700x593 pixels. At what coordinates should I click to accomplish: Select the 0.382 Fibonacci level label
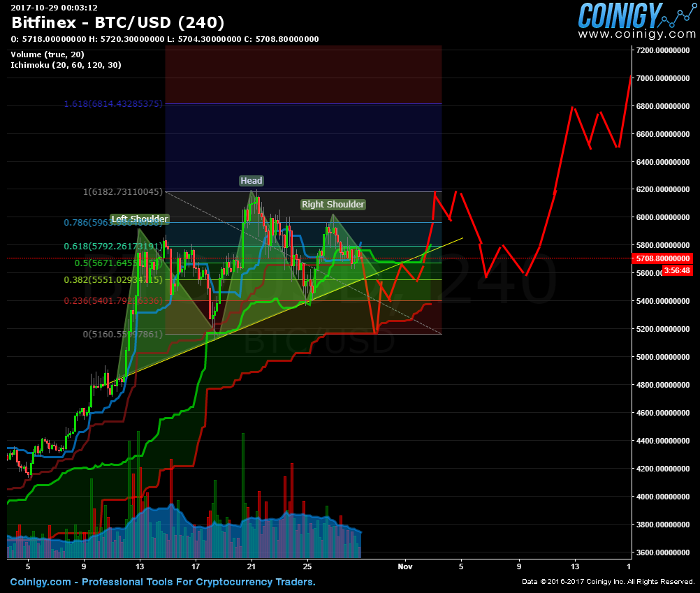(113, 280)
